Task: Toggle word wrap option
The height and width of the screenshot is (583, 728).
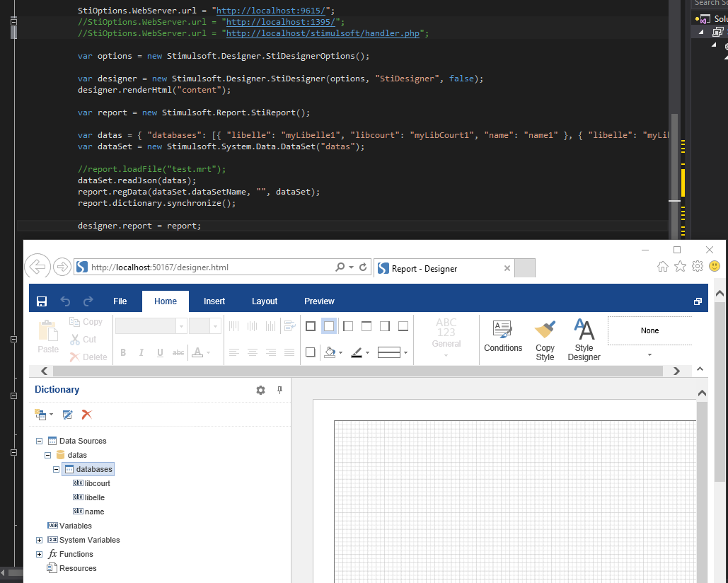Action: click(x=290, y=326)
